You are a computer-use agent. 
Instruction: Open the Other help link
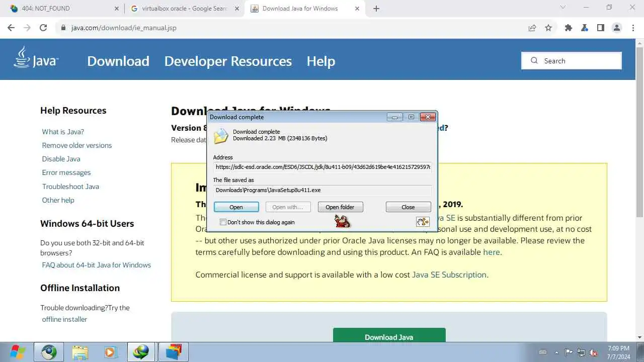point(58,200)
